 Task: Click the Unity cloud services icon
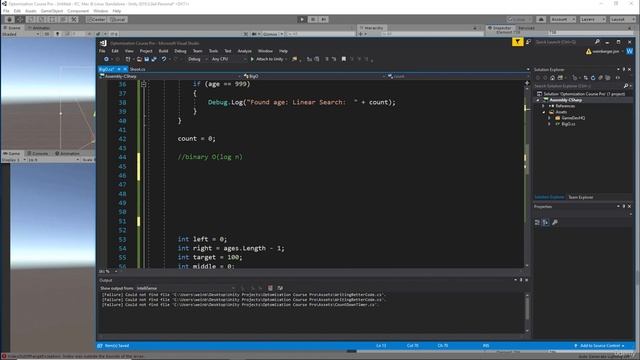[541, 19]
